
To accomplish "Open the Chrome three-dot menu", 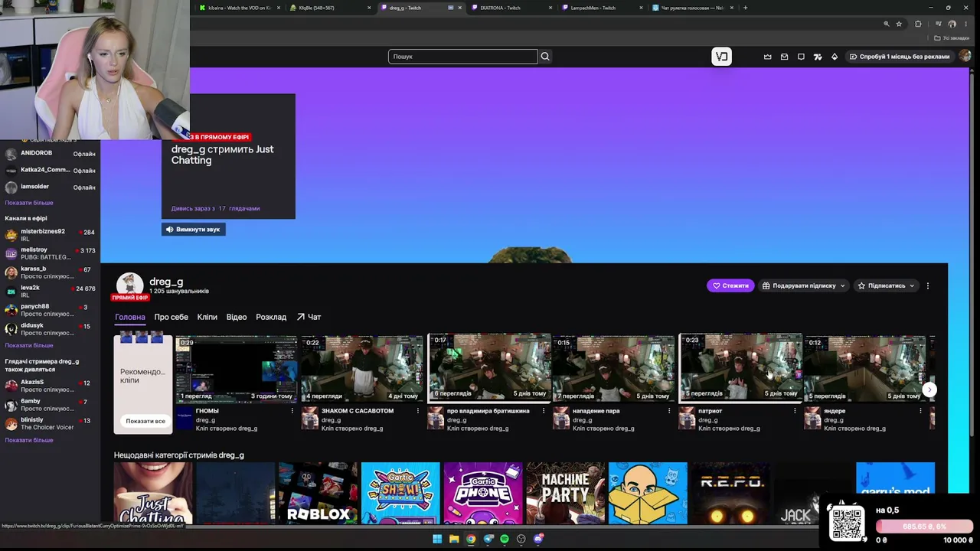I will (x=967, y=24).
